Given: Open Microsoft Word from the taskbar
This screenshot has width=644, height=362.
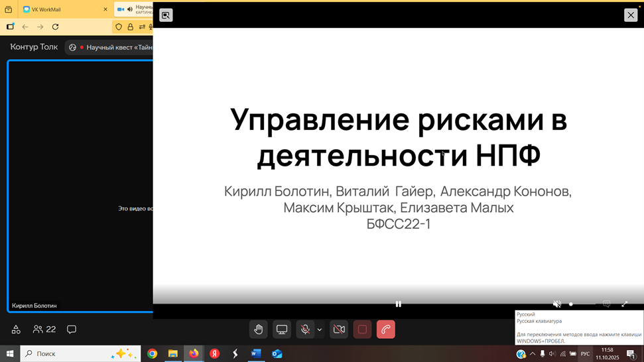Looking at the screenshot, I should click(256, 354).
